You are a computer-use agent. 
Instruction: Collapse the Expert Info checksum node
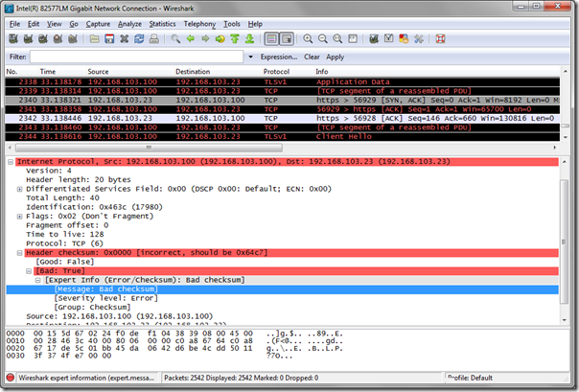(x=38, y=280)
